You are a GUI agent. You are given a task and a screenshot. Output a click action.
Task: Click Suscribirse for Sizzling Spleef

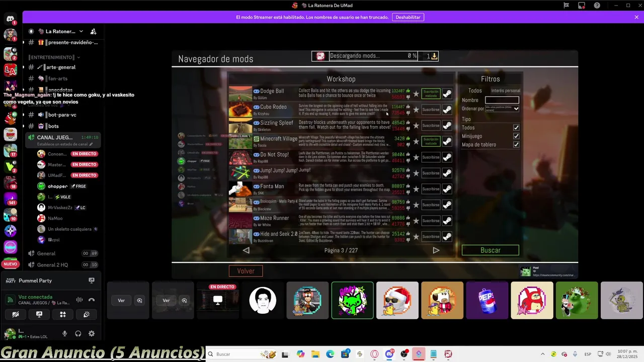point(431,126)
